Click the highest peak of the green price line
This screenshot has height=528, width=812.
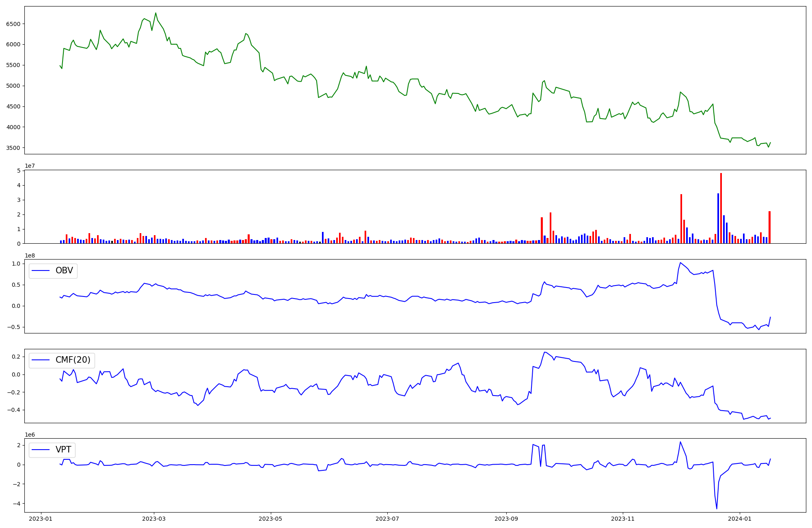(x=155, y=13)
